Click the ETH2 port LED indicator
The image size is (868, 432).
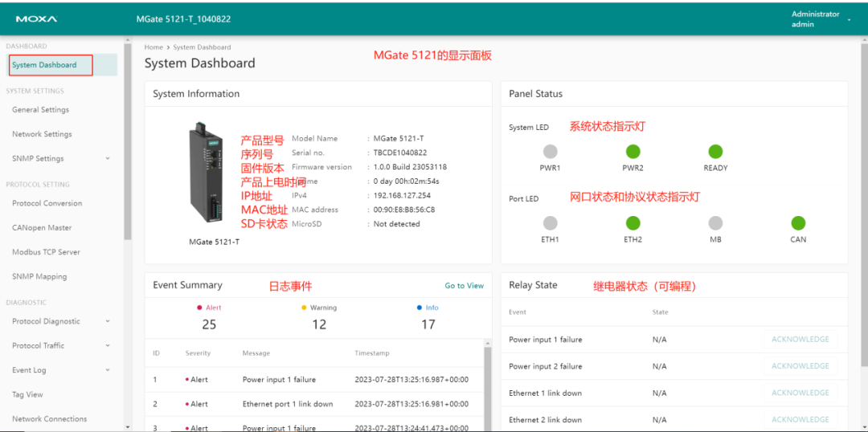click(633, 223)
